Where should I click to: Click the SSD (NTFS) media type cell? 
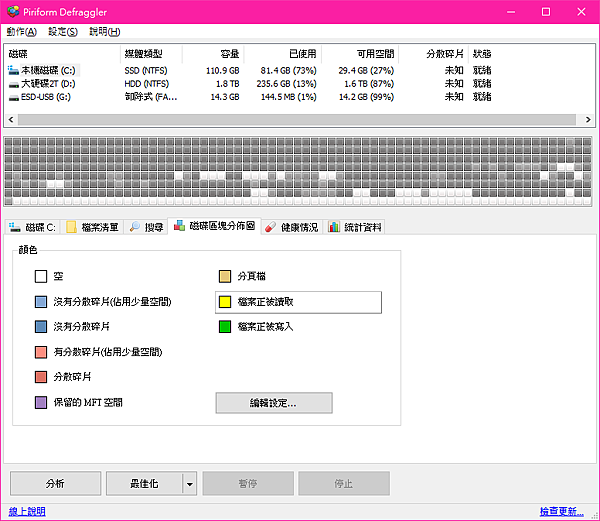[146, 71]
